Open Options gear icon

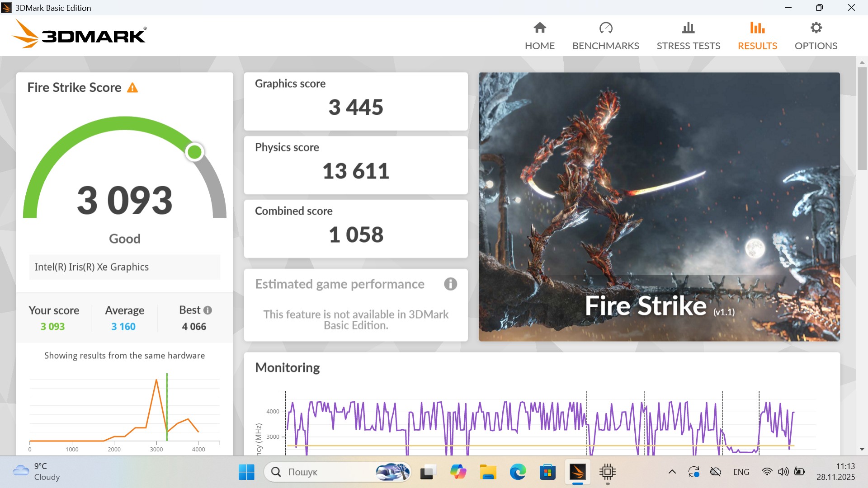tap(816, 28)
